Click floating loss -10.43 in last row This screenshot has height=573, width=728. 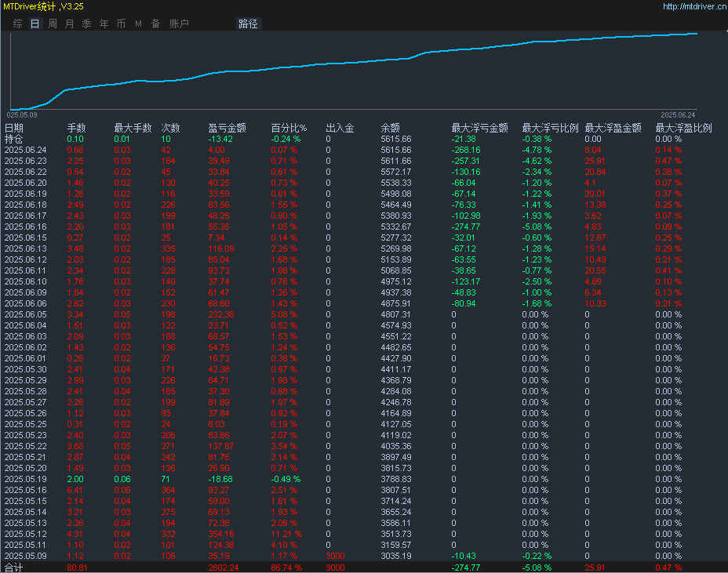click(464, 556)
